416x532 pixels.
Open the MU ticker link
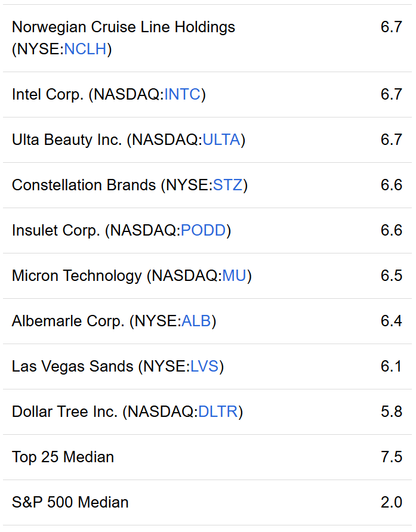pos(235,276)
